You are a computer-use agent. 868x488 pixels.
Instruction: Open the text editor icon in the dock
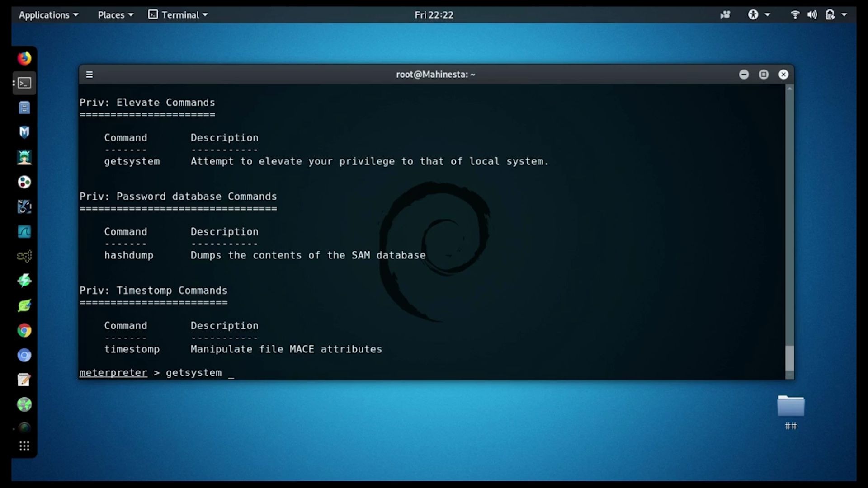24,380
